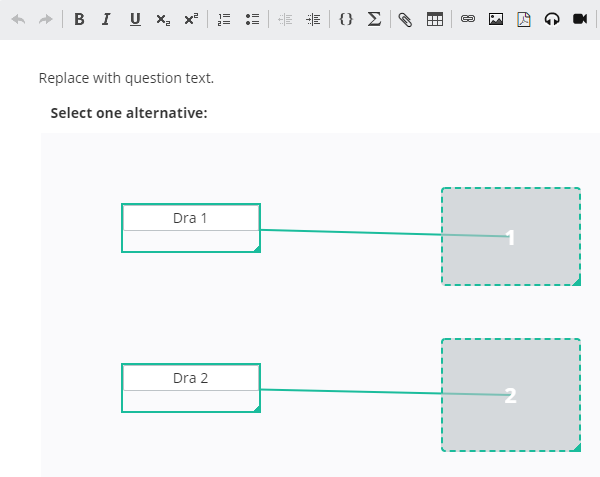This screenshot has height=477, width=600.
Task: Insert a PDF document
Action: [x=524, y=20]
